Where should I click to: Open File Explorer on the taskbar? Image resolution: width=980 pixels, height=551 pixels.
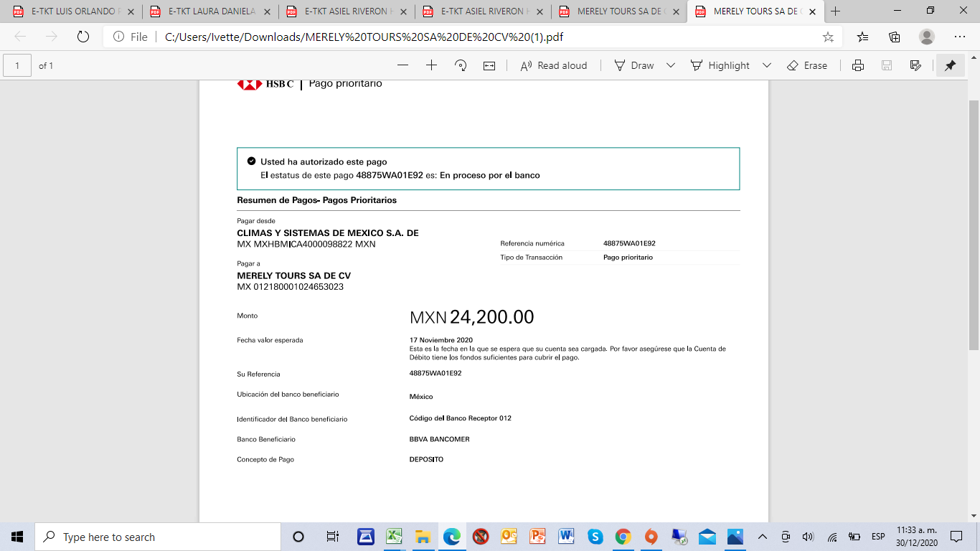[x=423, y=537]
